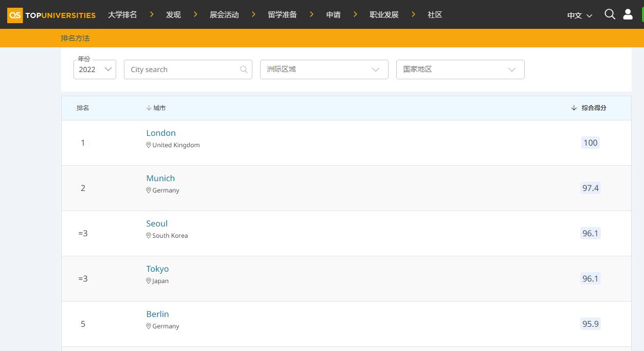Expand the 国家地区 country dropdown
This screenshot has height=351, width=644.
(460, 69)
